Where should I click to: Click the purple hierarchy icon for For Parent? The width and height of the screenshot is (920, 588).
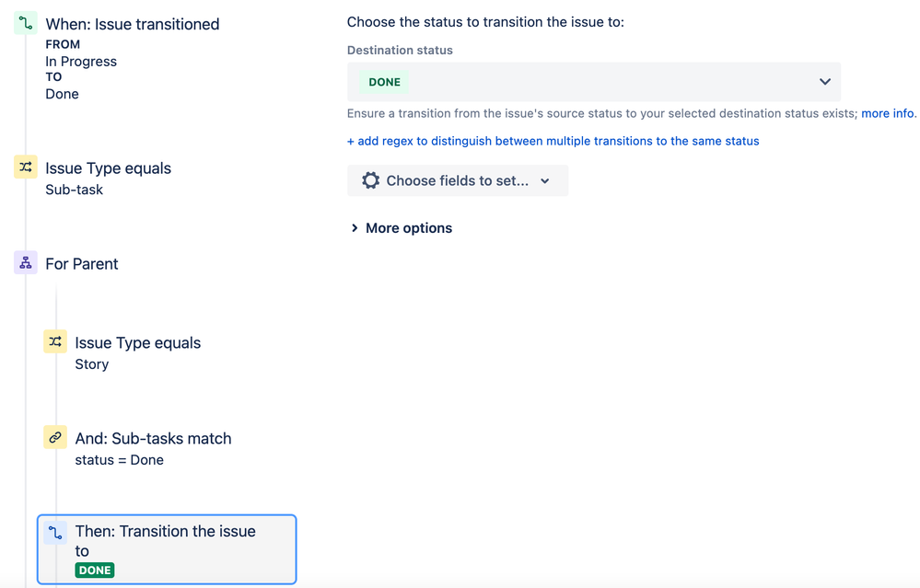coord(26,263)
